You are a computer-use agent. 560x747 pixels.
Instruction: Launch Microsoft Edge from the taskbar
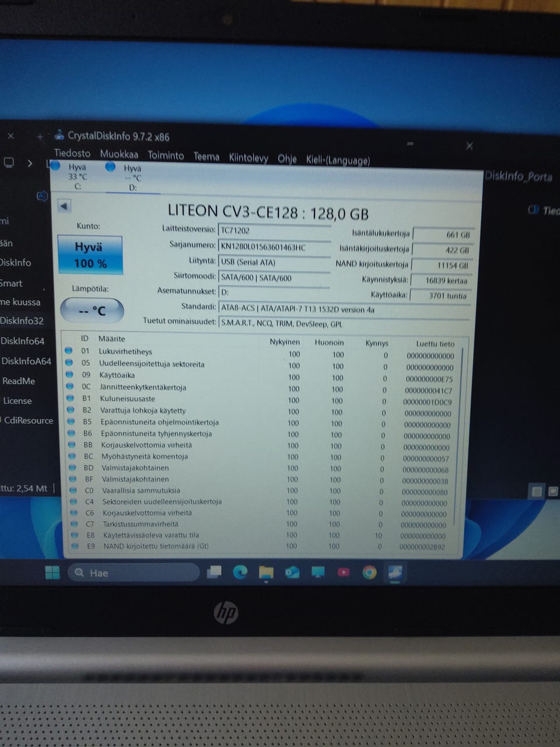coord(240,573)
